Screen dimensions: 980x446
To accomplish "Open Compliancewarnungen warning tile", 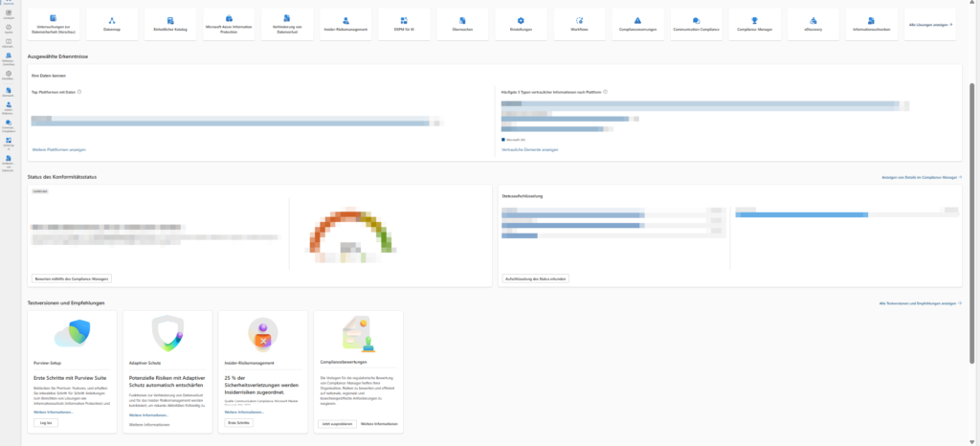I will point(637,24).
